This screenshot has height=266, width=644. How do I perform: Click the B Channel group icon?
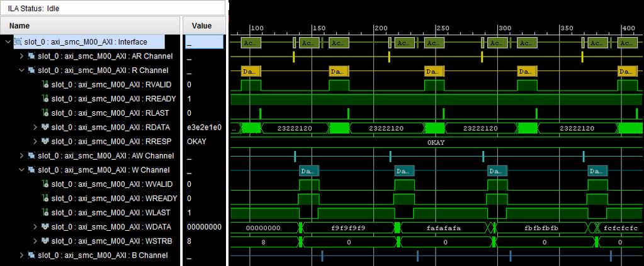point(31,255)
